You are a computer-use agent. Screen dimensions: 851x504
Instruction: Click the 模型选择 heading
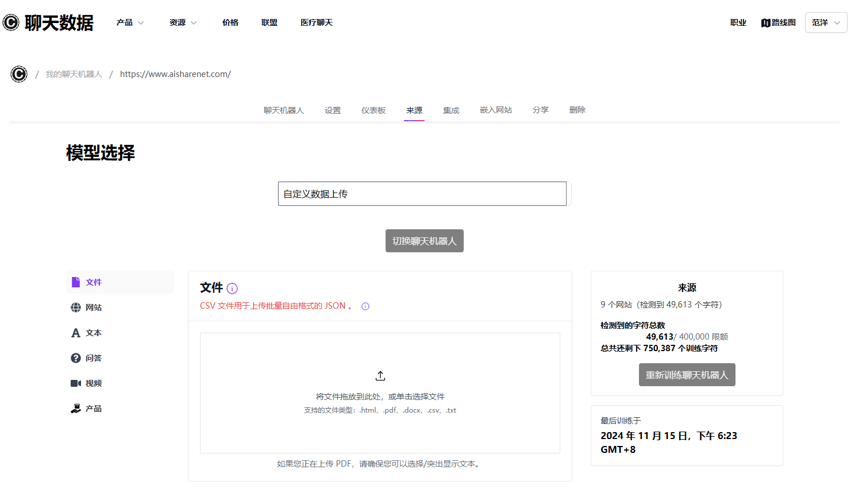tap(101, 153)
